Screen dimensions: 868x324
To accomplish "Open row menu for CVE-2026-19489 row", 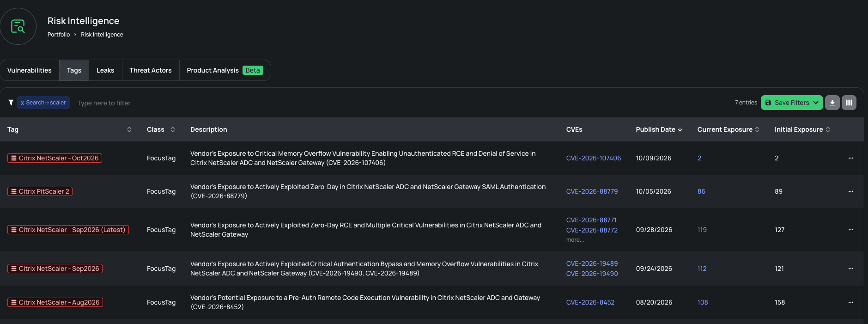I will (x=850, y=269).
